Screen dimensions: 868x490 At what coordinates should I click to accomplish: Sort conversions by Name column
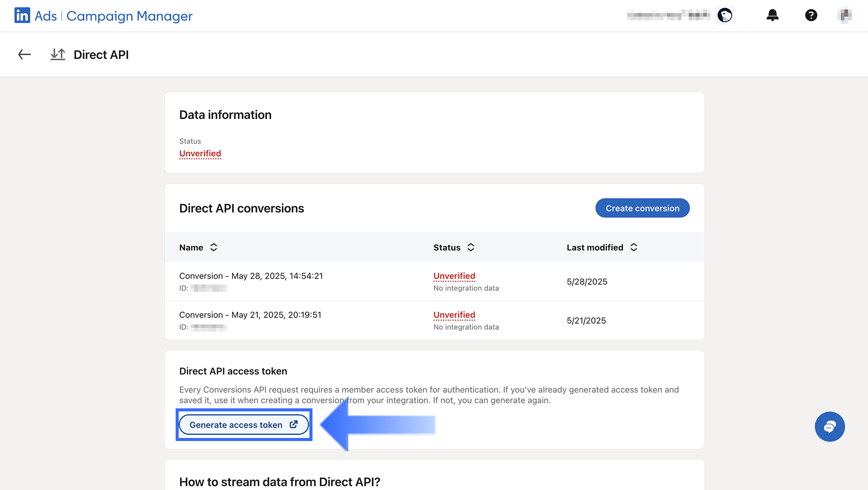click(x=213, y=248)
